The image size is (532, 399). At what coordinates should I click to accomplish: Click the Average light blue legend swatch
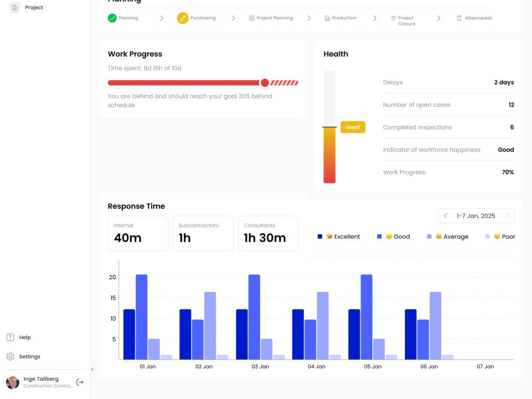pyautogui.click(x=429, y=237)
